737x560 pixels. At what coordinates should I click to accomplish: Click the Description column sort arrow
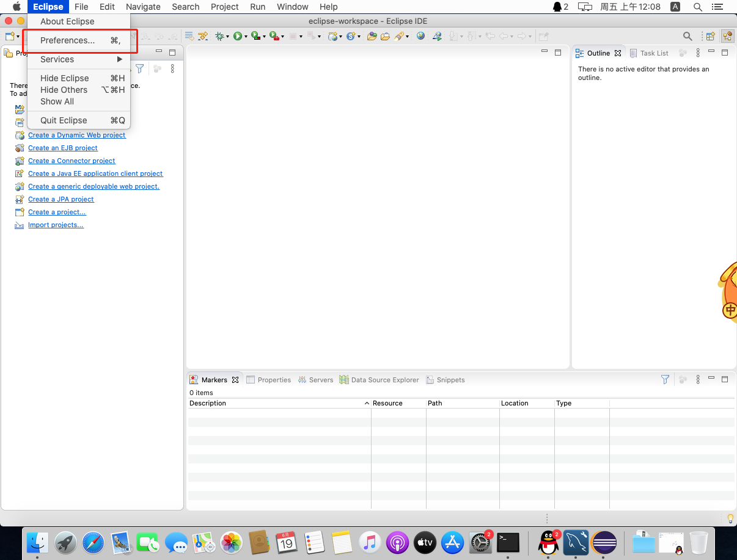point(367,403)
